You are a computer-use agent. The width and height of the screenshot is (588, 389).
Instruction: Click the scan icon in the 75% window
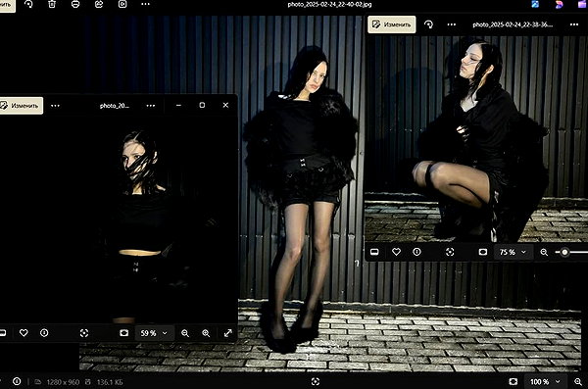450,252
